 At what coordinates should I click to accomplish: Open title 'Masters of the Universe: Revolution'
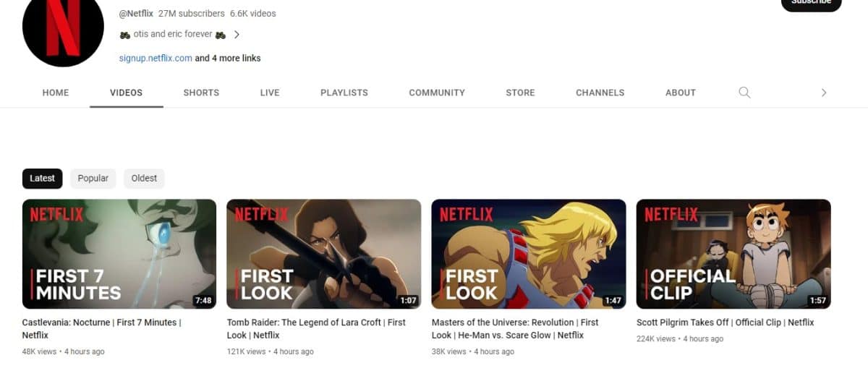click(x=515, y=329)
